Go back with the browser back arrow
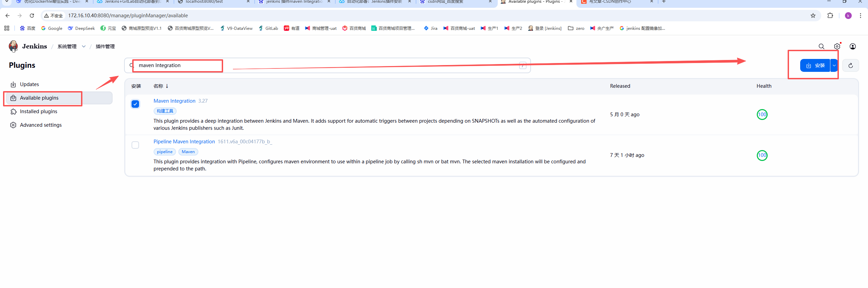868x288 pixels. pyautogui.click(x=7, y=16)
